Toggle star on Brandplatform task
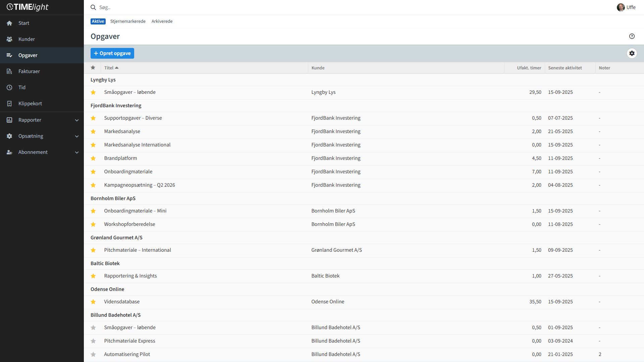The height and width of the screenshot is (362, 644). tap(93, 158)
